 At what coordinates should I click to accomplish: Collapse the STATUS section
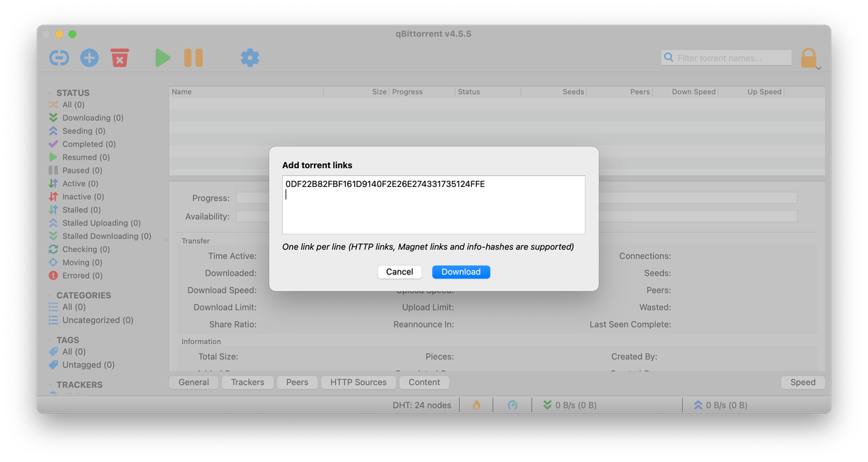point(50,93)
